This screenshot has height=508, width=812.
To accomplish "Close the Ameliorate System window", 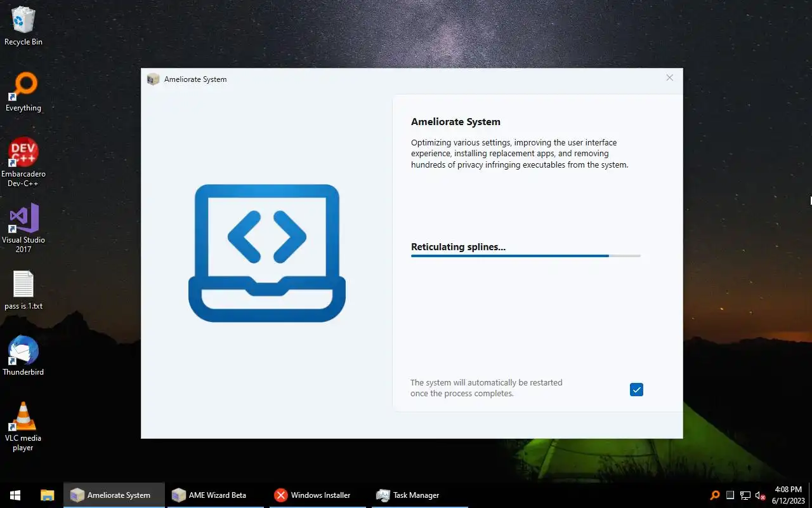I will pyautogui.click(x=669, y=78).
